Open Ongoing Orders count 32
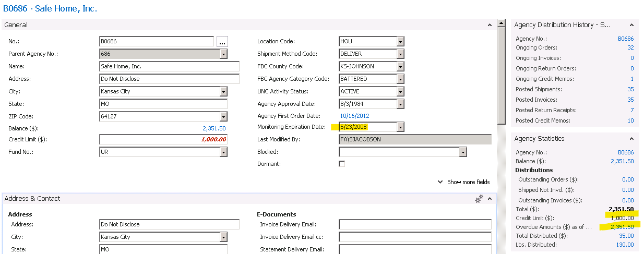The width and height of the screenshot is (644, 254). 630,48
